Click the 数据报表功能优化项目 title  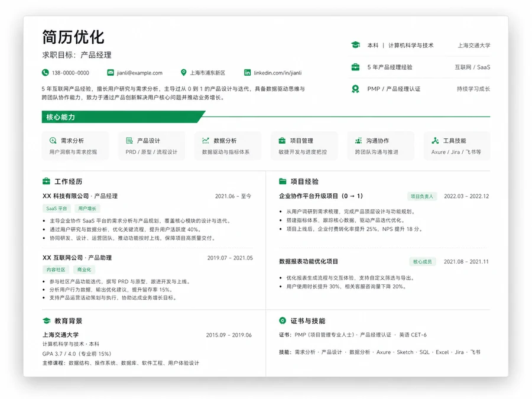309,262
